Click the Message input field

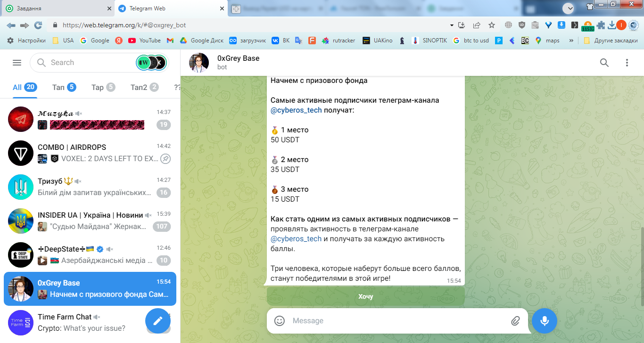tap(398, 321)
